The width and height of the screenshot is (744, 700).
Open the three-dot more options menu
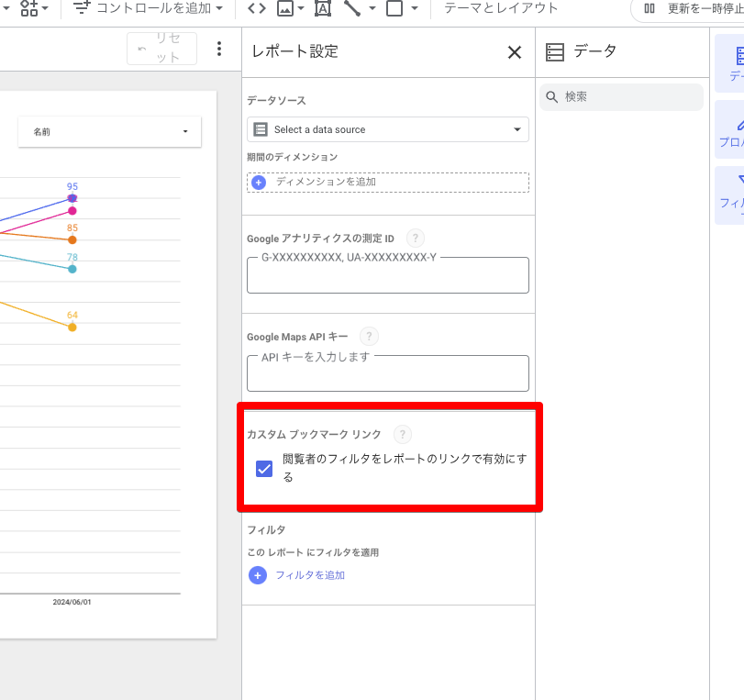[x=218, y=49]
